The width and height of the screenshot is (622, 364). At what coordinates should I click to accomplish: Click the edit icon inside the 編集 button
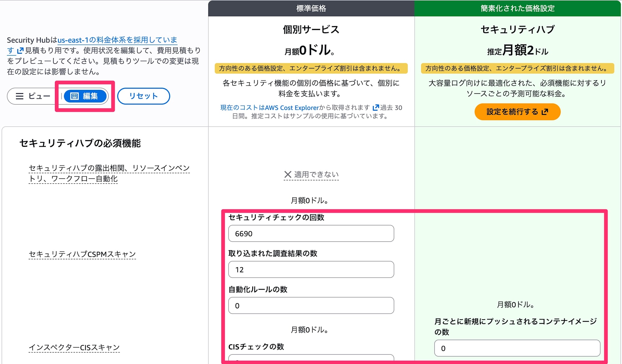(x=74, y=96)
